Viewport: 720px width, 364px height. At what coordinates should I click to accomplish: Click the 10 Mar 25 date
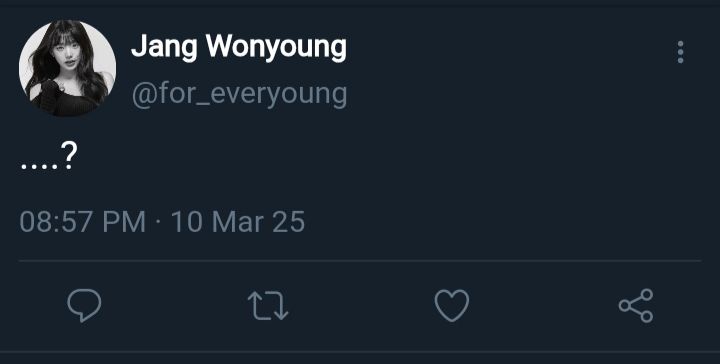[238, 222]
